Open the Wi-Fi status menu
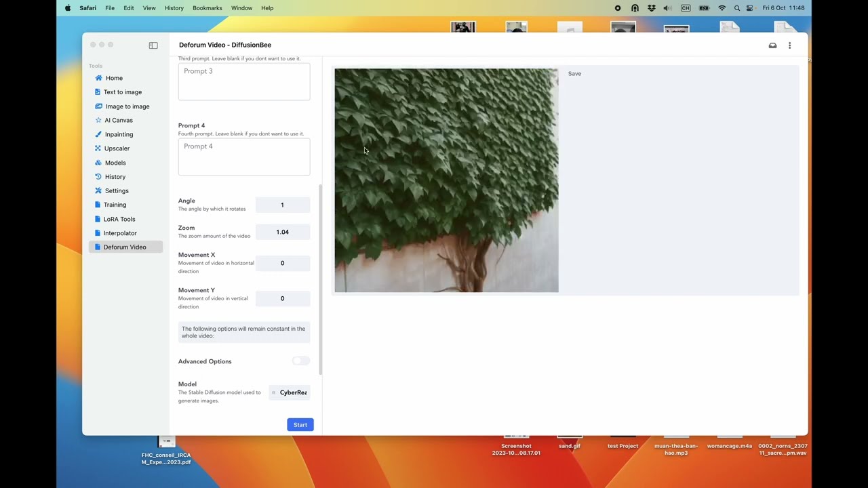The image size is (868, 488). pos(722,8)
